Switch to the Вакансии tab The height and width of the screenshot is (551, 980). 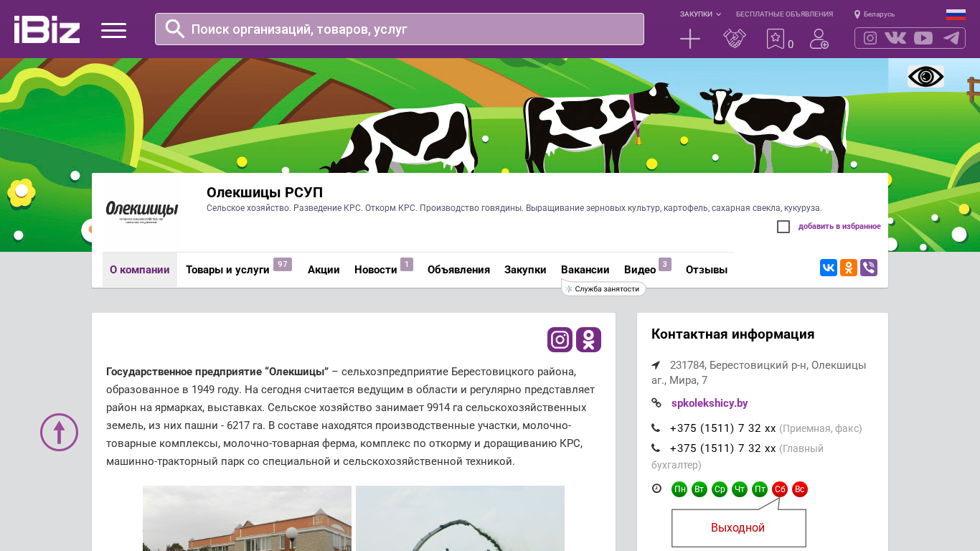tap(585, 270)
